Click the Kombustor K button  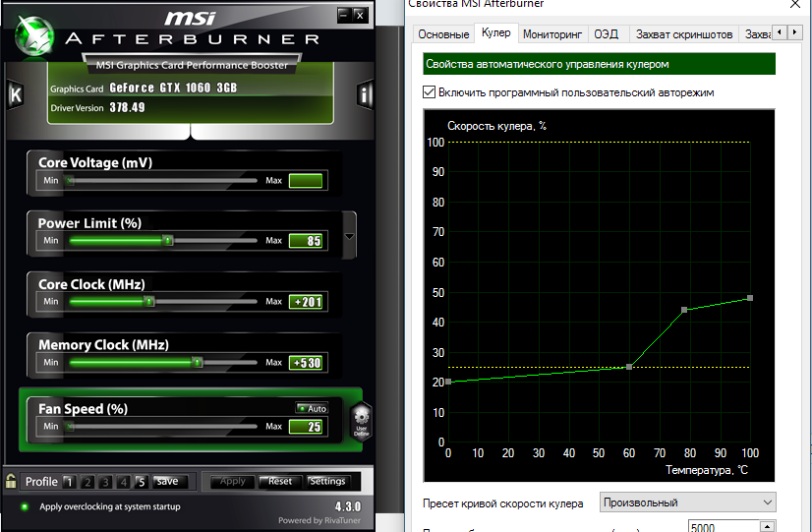click(x=16, y=94)
